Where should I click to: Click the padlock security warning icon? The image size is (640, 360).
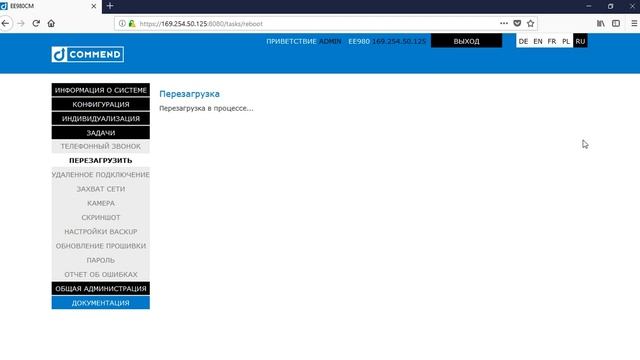[132, 24]
